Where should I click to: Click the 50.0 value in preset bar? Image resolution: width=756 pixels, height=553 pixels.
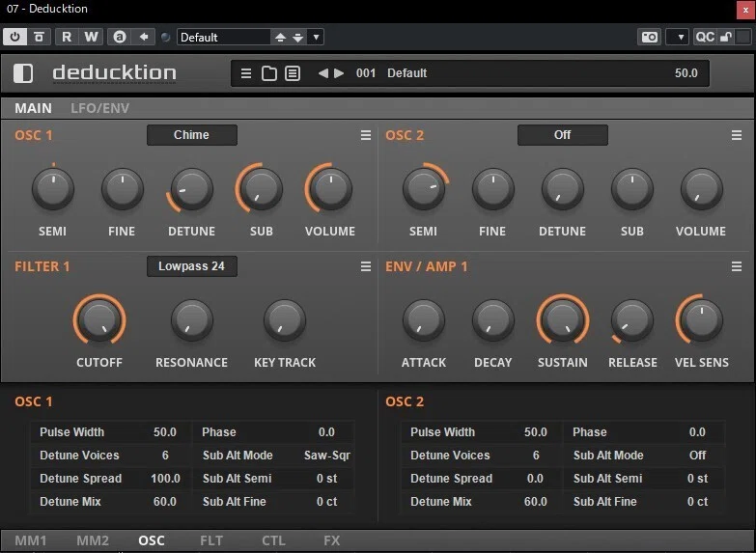click(x=686, y=73)
